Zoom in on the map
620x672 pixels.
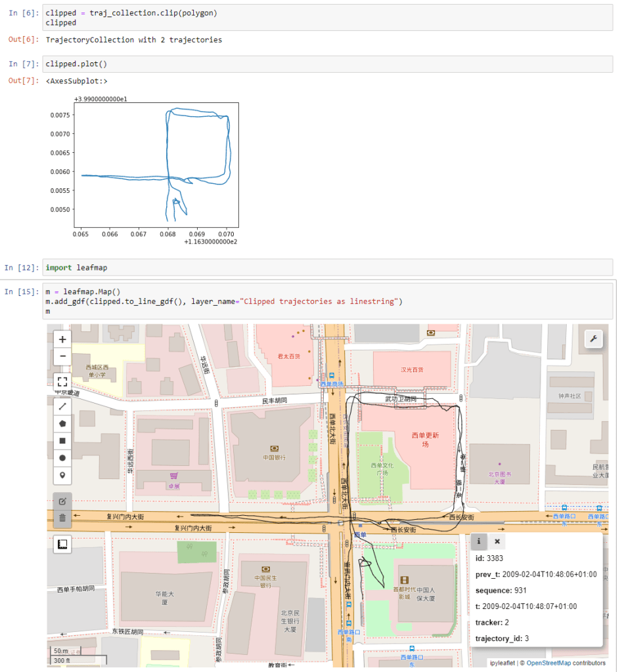(62, 339)
